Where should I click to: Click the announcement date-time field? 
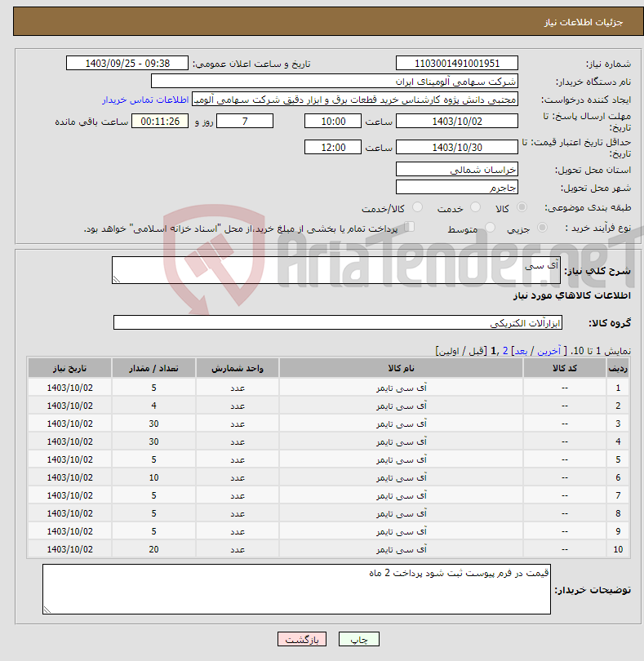(127, 63)
